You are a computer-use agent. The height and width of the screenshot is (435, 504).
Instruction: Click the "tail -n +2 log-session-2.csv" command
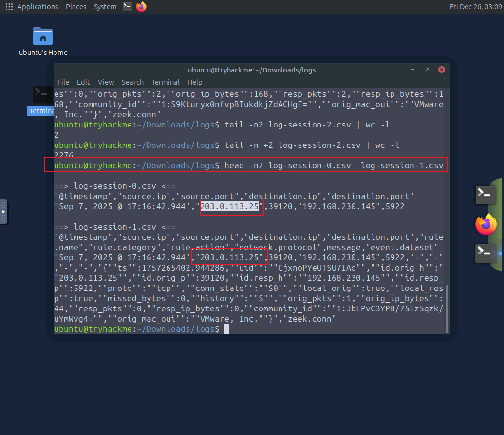point(293,145)
